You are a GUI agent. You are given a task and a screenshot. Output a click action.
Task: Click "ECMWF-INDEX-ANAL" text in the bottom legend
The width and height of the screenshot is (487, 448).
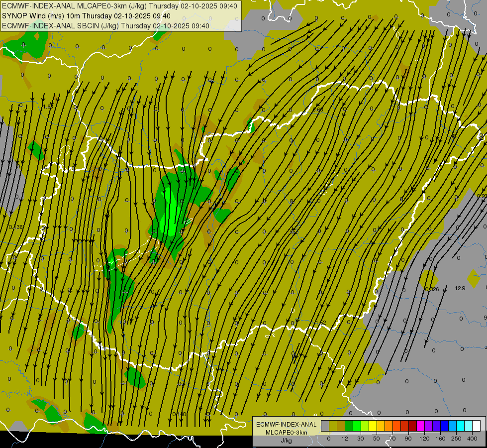coord(286,425)
